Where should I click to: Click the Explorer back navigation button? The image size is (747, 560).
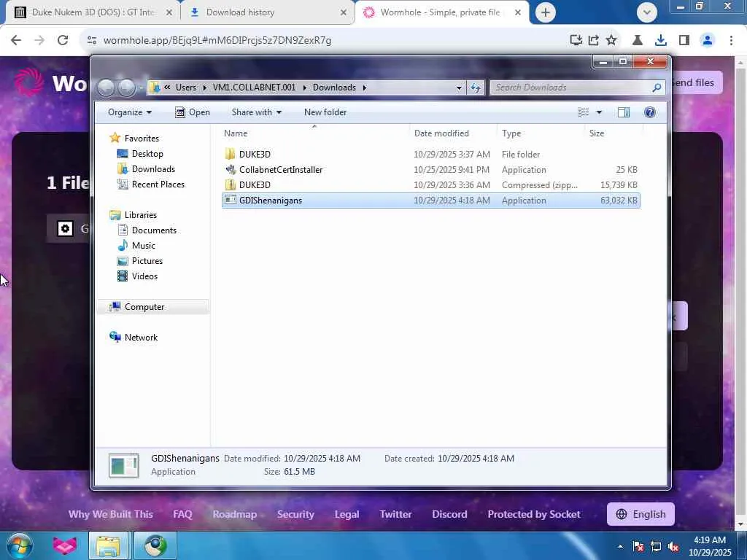(x=106, y=87)
